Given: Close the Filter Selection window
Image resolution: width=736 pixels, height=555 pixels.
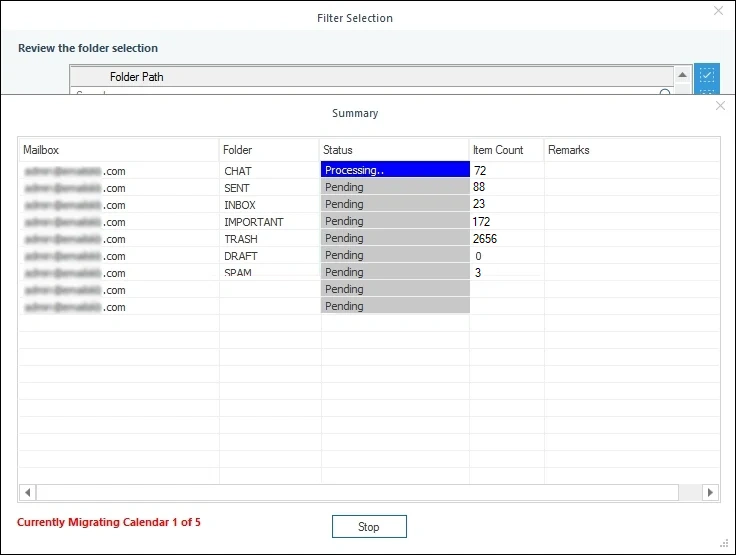Looking at the screenshot, I should coord(717,11).
